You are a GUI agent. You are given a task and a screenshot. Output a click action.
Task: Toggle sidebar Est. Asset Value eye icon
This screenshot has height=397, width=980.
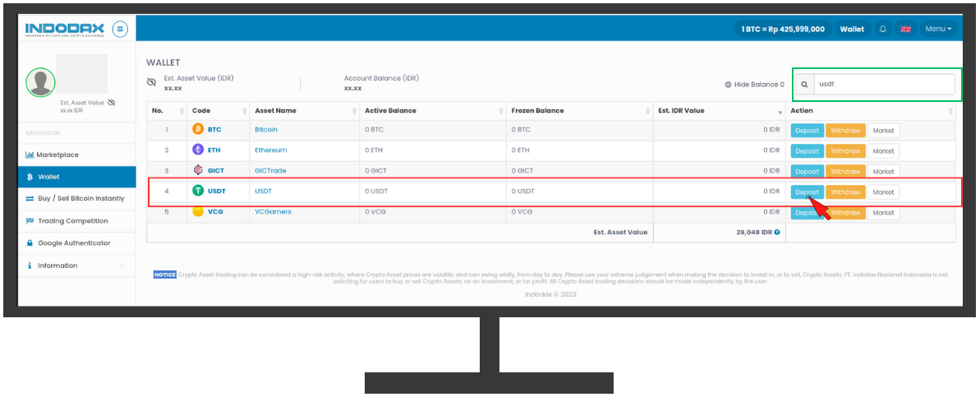pos(111,103)
